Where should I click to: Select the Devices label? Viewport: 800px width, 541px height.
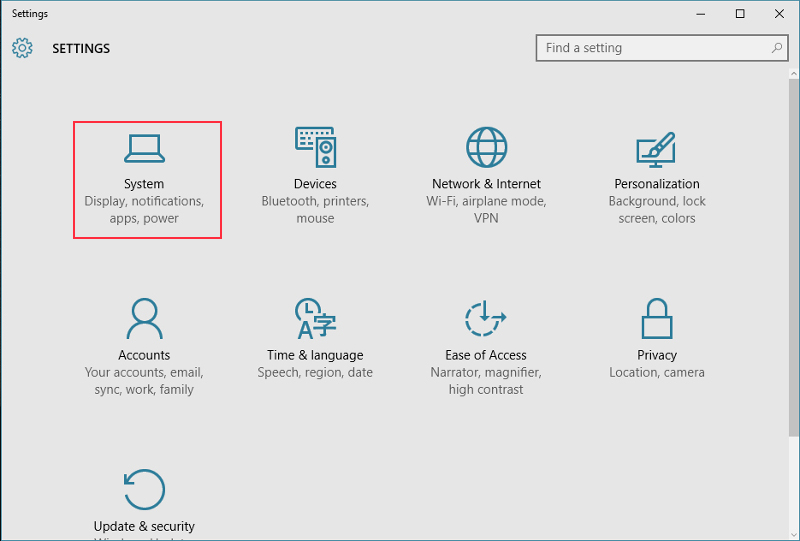pos(315,184)
